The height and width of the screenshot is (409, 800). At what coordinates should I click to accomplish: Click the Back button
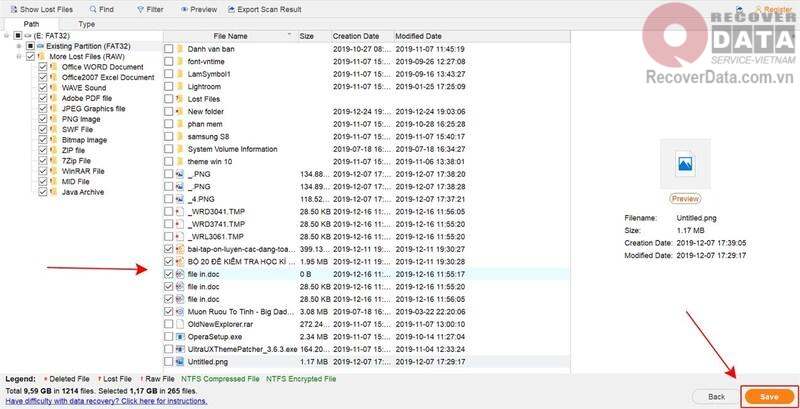point(716,396)
